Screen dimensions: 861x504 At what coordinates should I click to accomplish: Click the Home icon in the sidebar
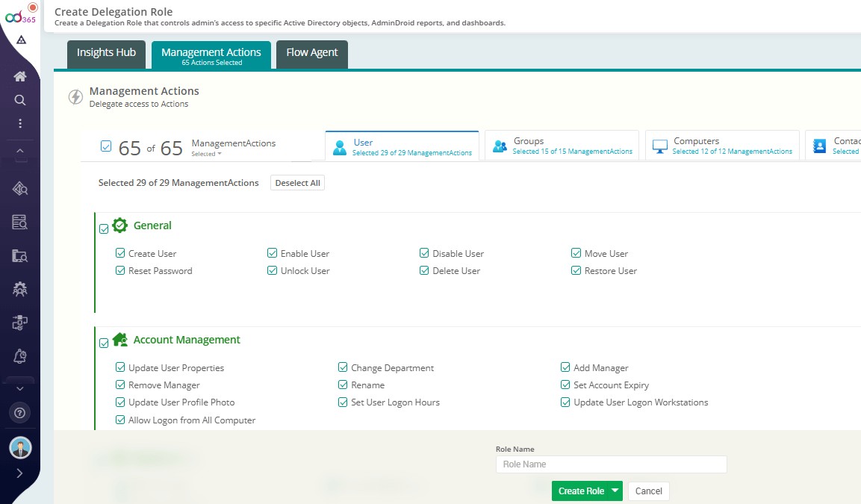[x=19, y=75]
